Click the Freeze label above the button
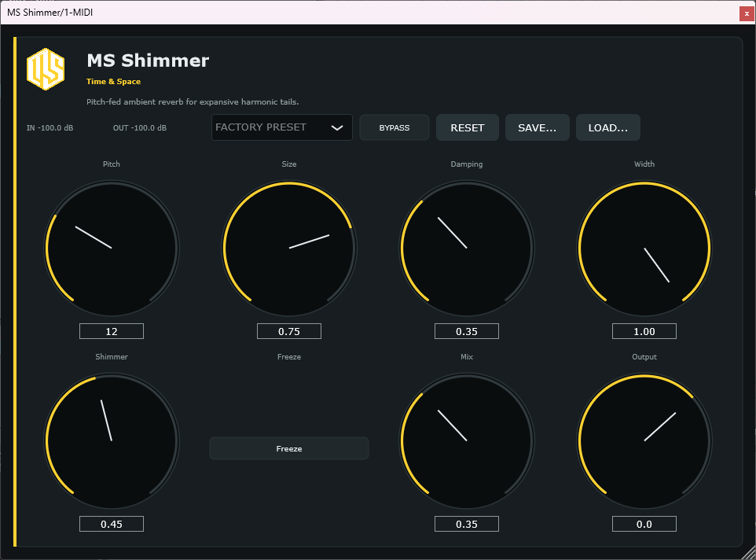Image resolution: width=756 pixels, height=560 pixels. pyautogui.click(x=288, y=357)
